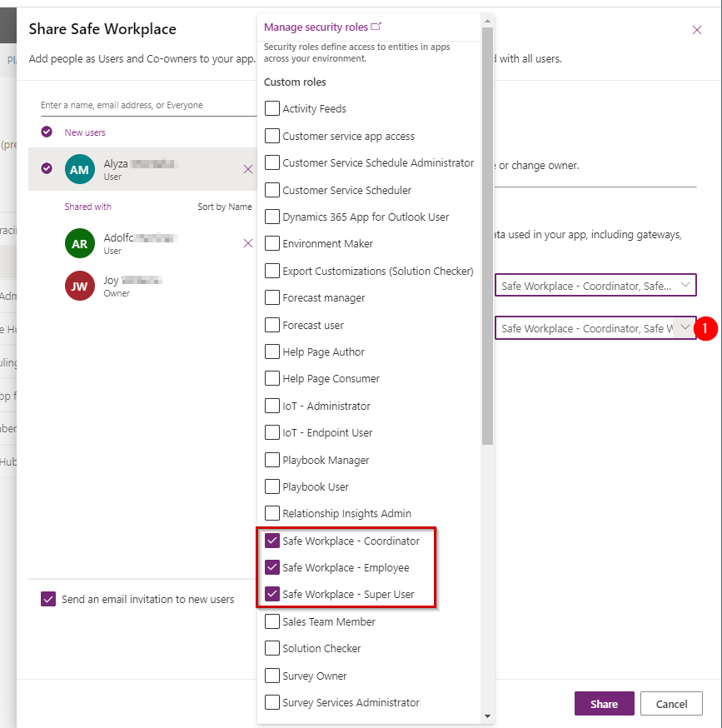Screen dimensions: 722x728
Task: Uncheck Safe Workplace - Employee role
Action: (272, 567)
